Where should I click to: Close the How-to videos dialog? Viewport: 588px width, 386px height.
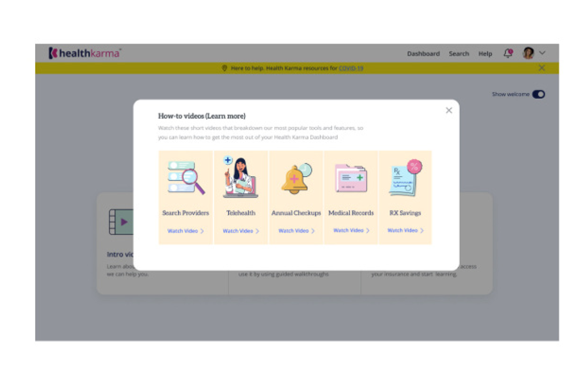coord(449,110)
